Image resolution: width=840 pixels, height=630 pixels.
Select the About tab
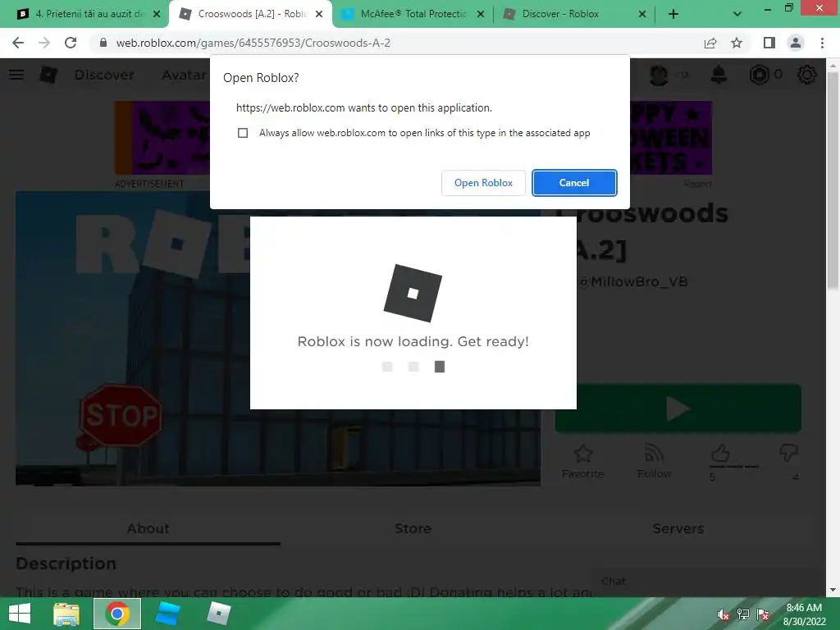point(148,529)
